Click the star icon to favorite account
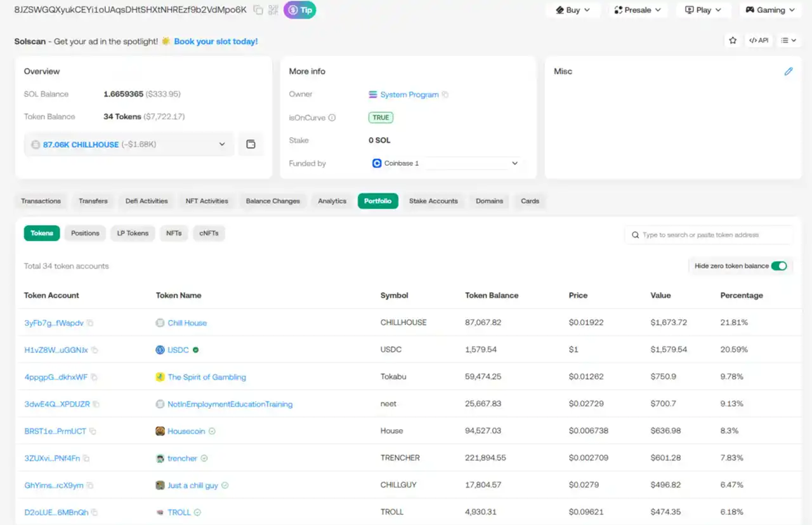Viewport: 812px width, 525px height. point(733,40)
